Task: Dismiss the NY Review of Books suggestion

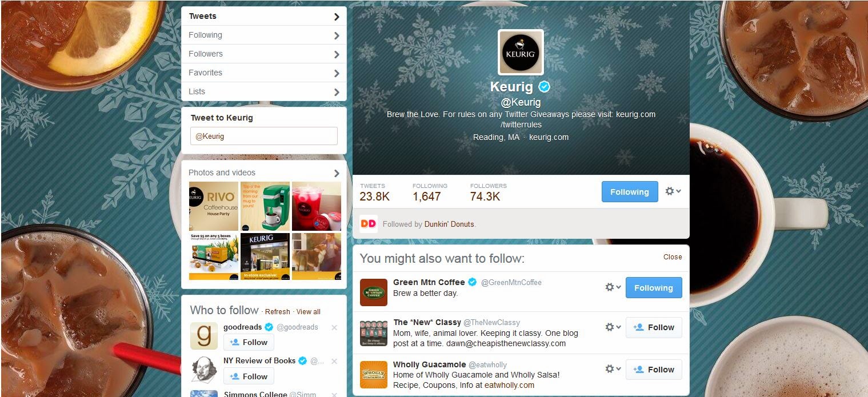Action: (x=334, y=361)
